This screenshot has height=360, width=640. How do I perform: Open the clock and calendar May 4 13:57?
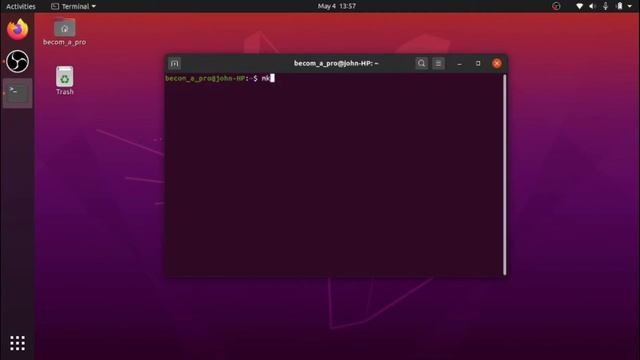point(337,6)
